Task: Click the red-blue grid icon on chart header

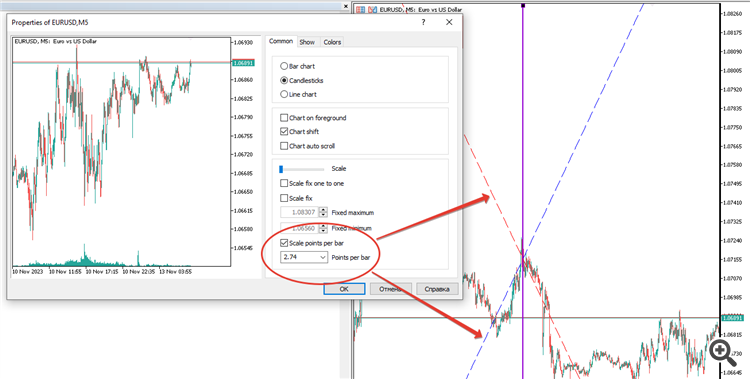Action: coord(361,9)
